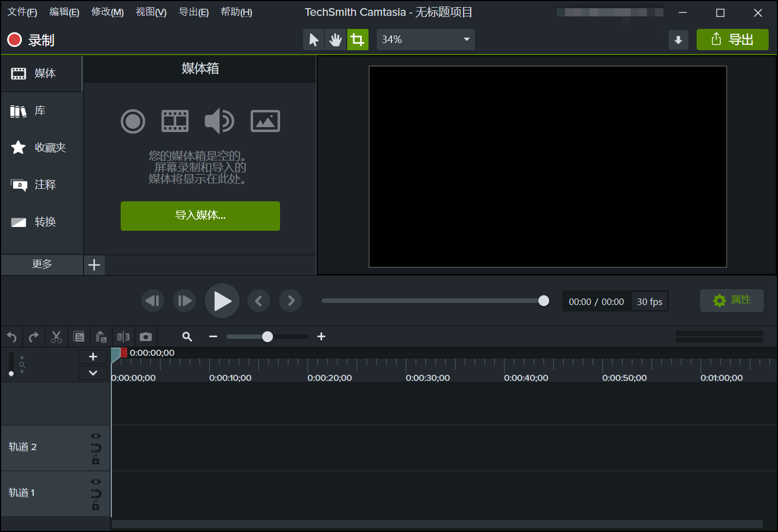Click the image picture icon in media bin
The width and height of the screenshot is (778, 532).
[x=265, y=121]
